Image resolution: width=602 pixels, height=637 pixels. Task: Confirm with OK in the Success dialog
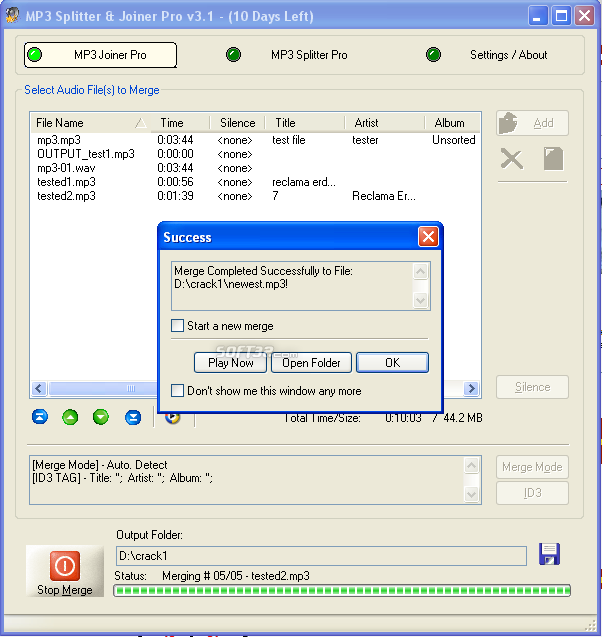pos(392,362)
